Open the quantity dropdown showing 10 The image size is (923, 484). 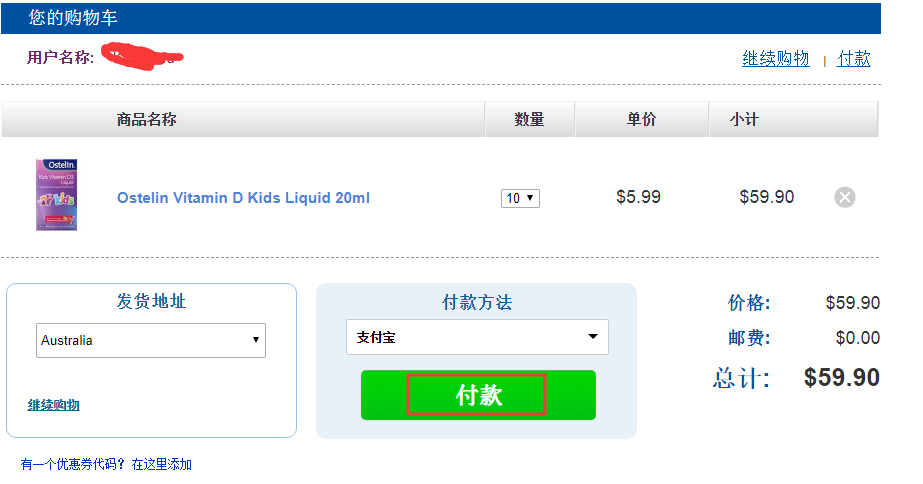[520, 198]
